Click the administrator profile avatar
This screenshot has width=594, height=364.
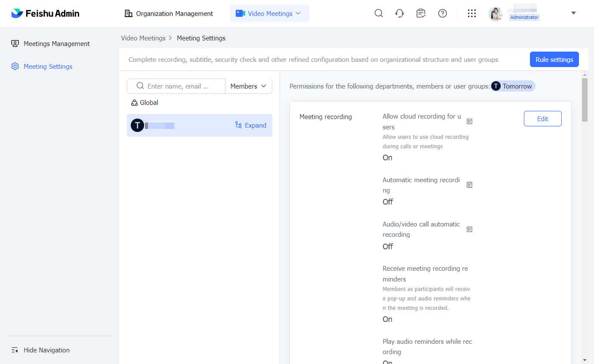(x=496, y=14)
